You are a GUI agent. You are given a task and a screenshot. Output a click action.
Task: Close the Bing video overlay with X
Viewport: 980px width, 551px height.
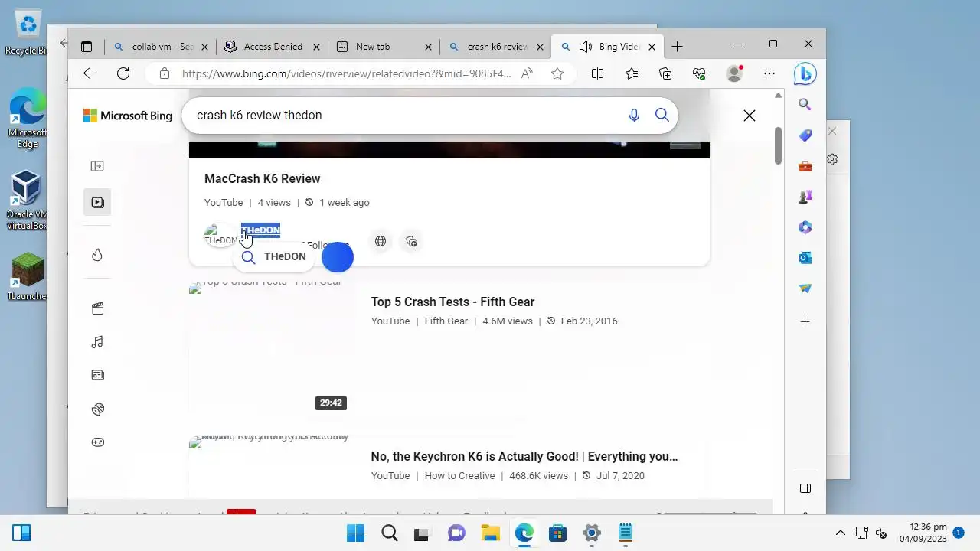pyautogui.click(x=750, y=116)
